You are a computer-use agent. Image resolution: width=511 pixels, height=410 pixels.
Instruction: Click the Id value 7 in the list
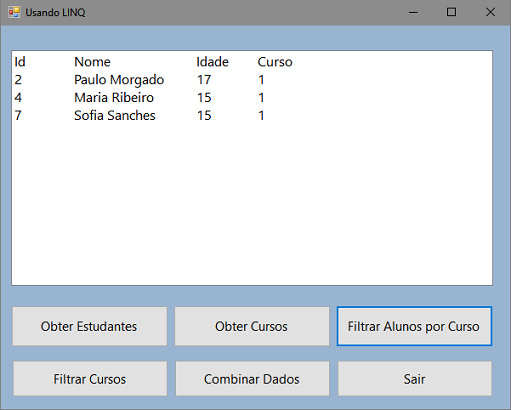(18, 116)
